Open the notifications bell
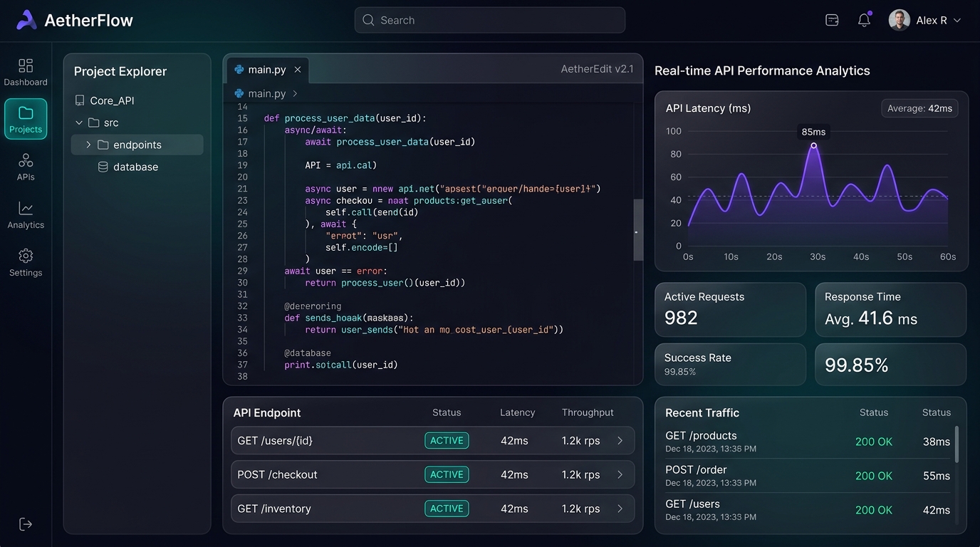The image size is (980, 547). pyautogui.click(x=864, y=20)
